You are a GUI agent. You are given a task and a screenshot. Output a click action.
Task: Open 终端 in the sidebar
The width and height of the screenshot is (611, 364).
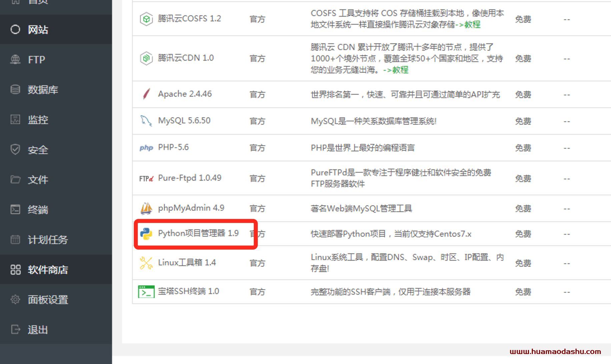click(56, 209)
